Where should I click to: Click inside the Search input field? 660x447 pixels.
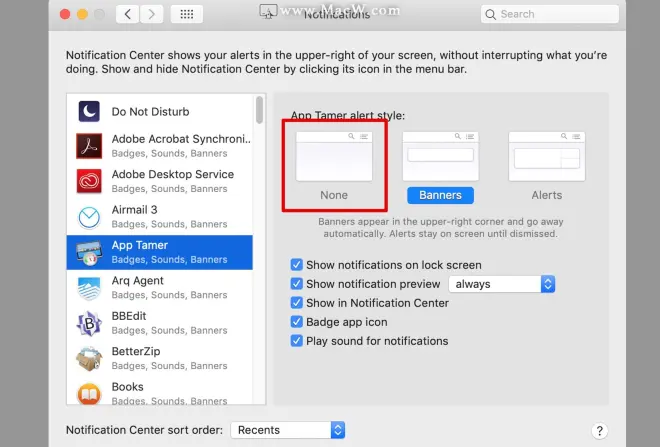pyautogui.click(x=550, y=14)
